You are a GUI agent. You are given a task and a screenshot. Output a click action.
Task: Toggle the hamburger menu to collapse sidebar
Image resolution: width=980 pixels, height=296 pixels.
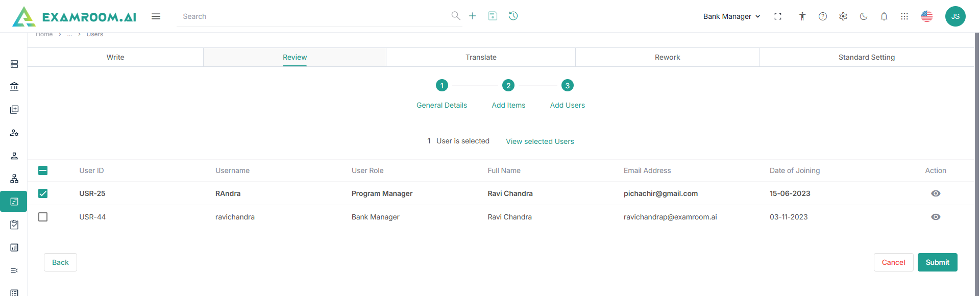tap(156, 16)
